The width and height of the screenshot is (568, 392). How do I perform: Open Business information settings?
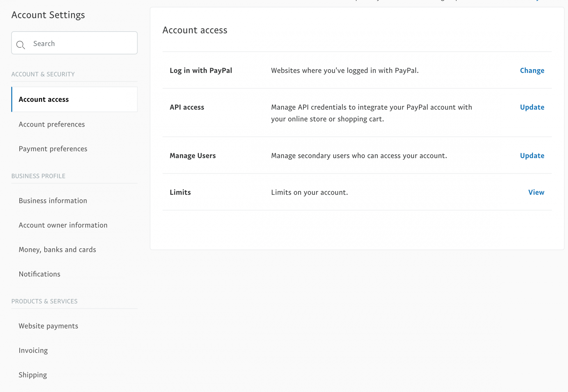[53, 201]
